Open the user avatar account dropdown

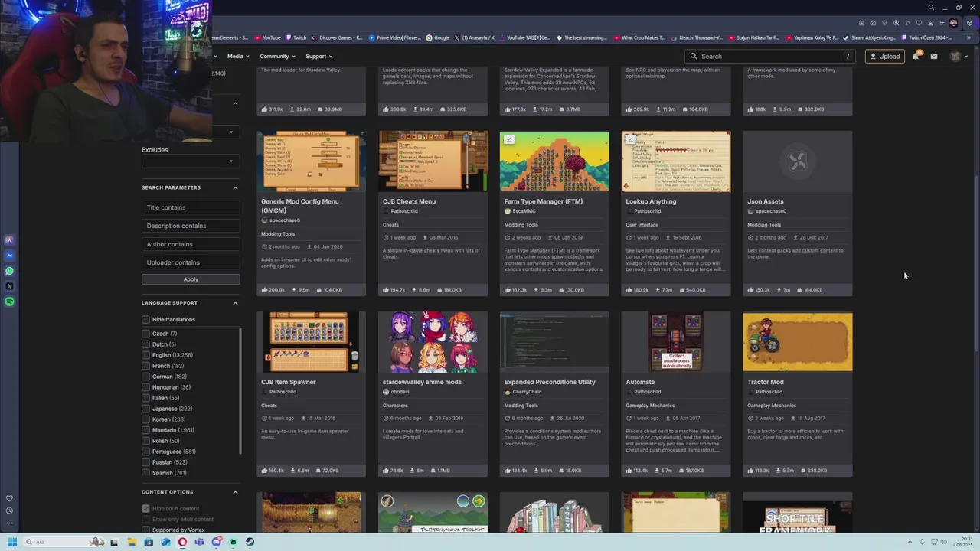pos(959,56)
